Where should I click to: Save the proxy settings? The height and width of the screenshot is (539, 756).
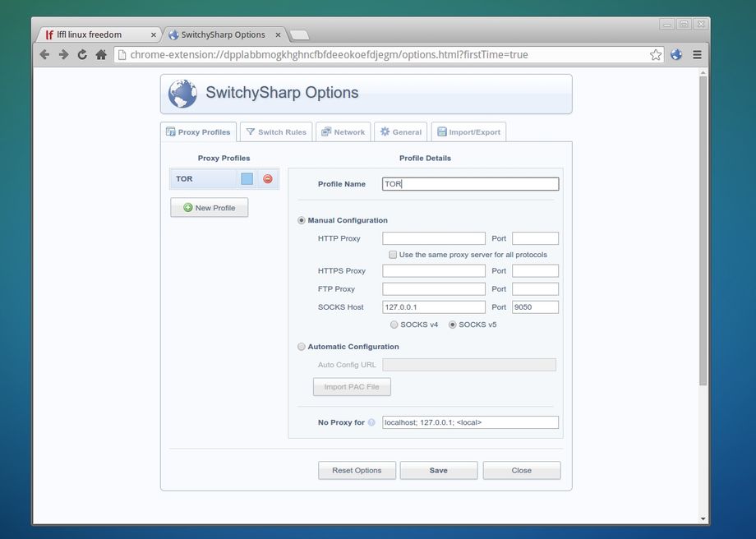tap(439, 471)
